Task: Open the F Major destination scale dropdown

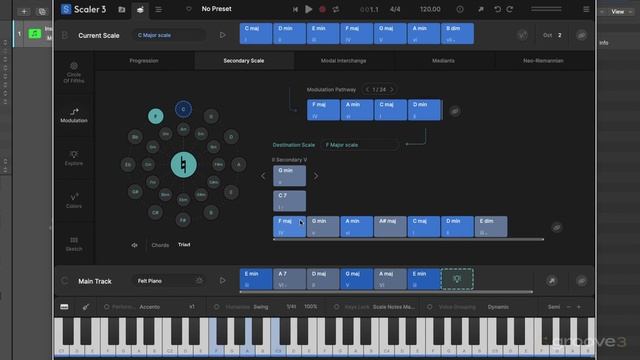Action: (360, 145)
